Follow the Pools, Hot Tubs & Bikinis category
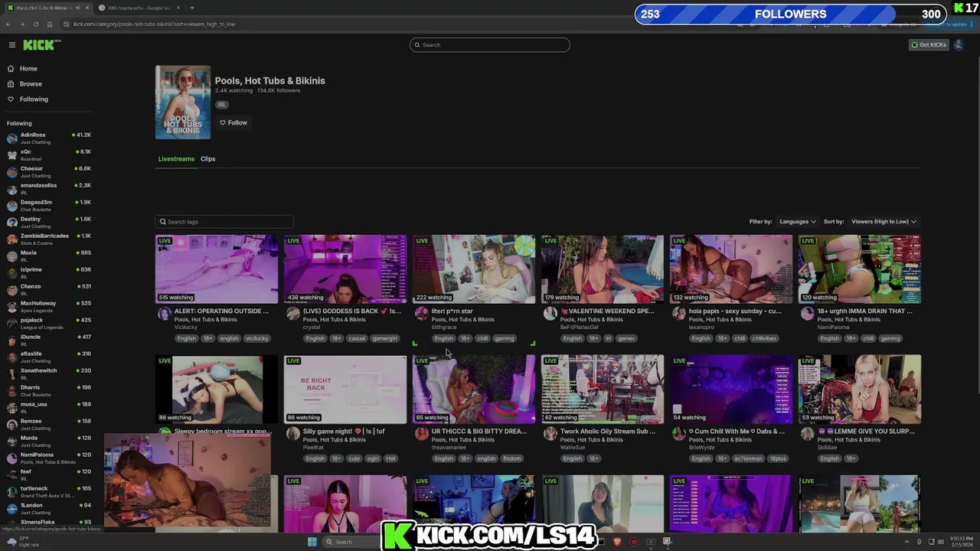The height and width of the screenshot is (551, 980). coord(234,122)
